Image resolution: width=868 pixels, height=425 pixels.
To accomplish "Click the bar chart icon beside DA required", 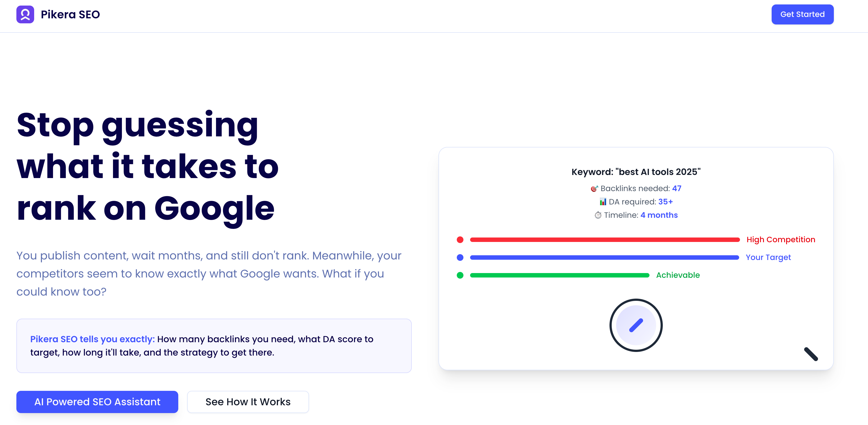I will tap(603, 202).
